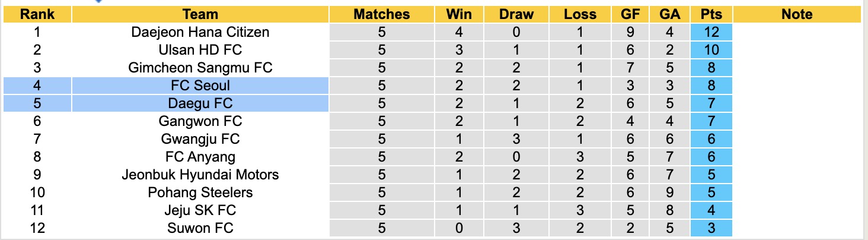
Task: Select Suwon FC in last row
Action: 200,228
